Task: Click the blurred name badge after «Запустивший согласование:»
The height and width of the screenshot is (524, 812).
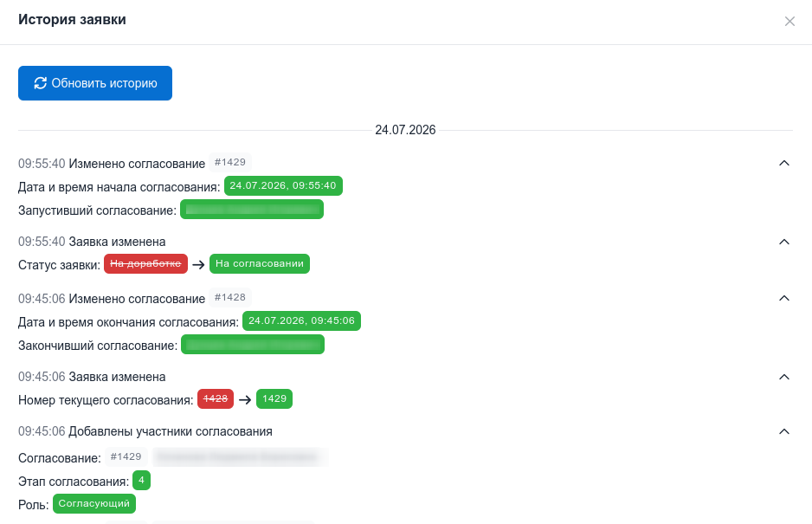Action: coord(252,210)
